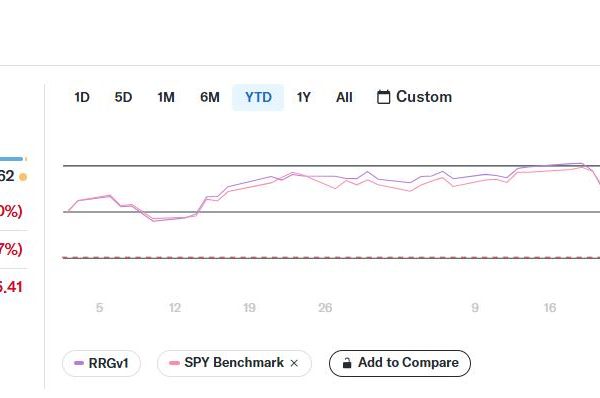The height and width of the screenshot is (398, 600).
Task: Toggle the SPY Benchmark series chip
Action: click(234, 363)
